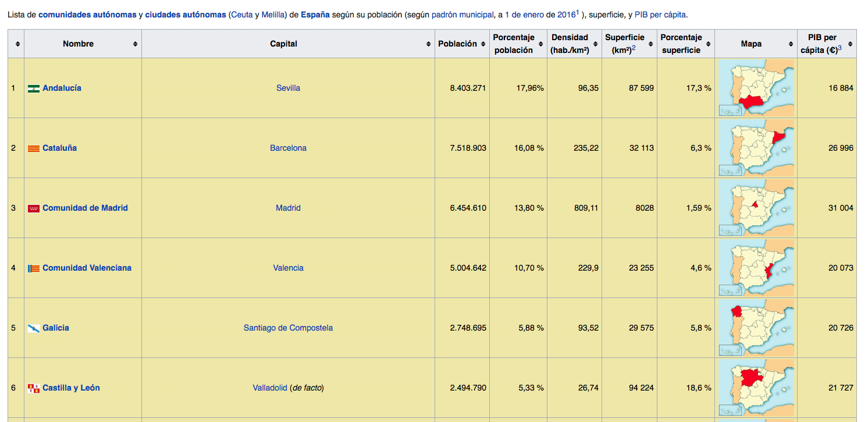
Task: Open the Santiago de Compostela link
Action: (x=288, y=328)
